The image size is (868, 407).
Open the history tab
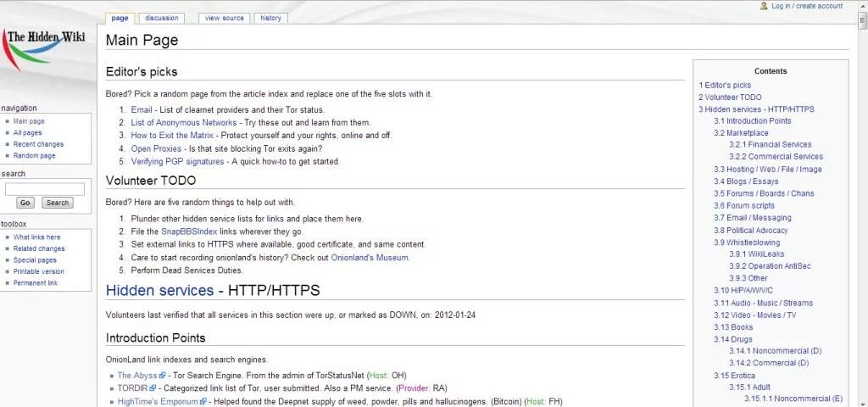click(x=270, y=19)
